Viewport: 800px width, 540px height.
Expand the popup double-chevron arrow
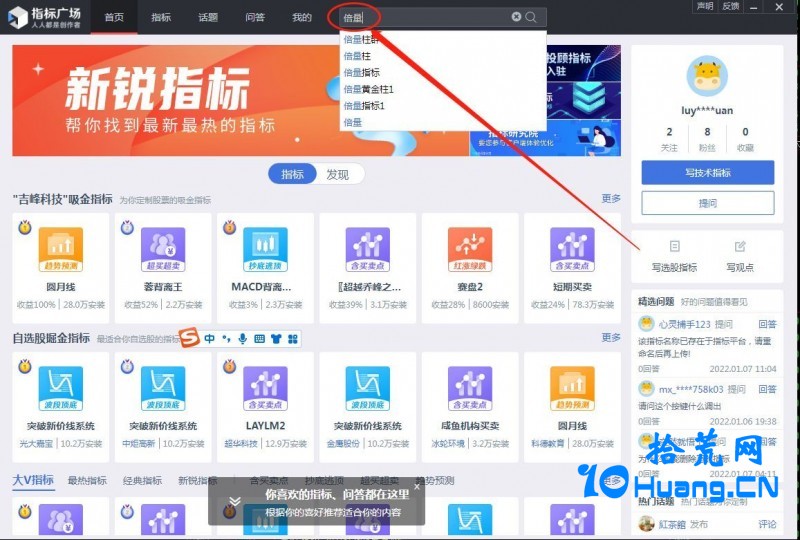tap(235, 501)
